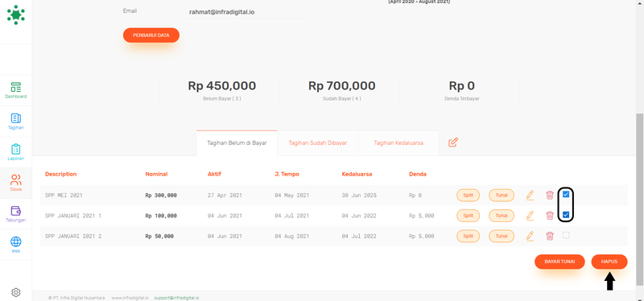644x301 pixels.
Task: Click the Rp 100,000 nominal value
Action: pyautogui.click(x=161, y=216)
